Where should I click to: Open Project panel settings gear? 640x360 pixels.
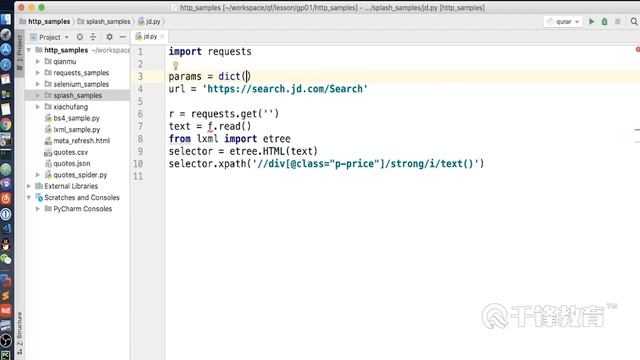click(x=109, y=37)
